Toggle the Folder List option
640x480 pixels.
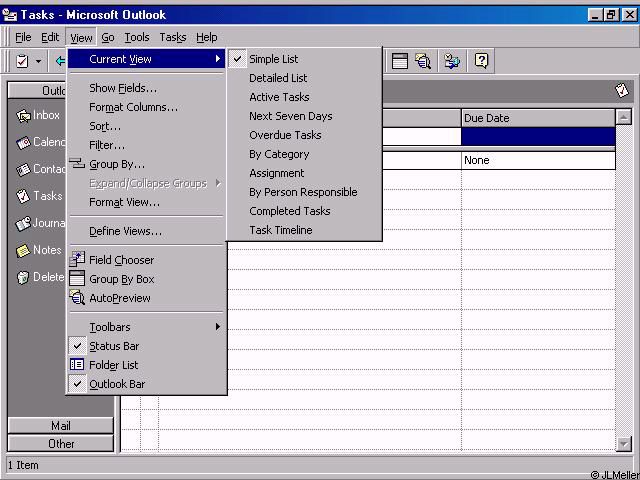[x=113, y=365]
